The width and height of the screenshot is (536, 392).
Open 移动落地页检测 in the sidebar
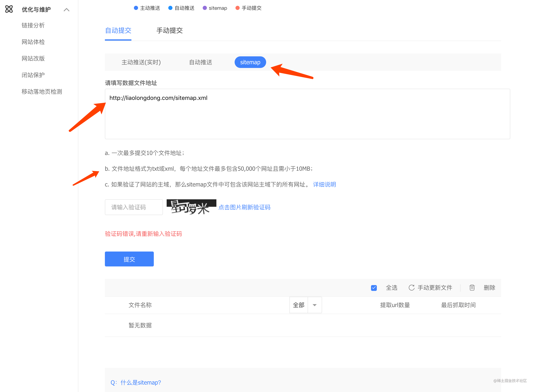click(x=42, y=92)
